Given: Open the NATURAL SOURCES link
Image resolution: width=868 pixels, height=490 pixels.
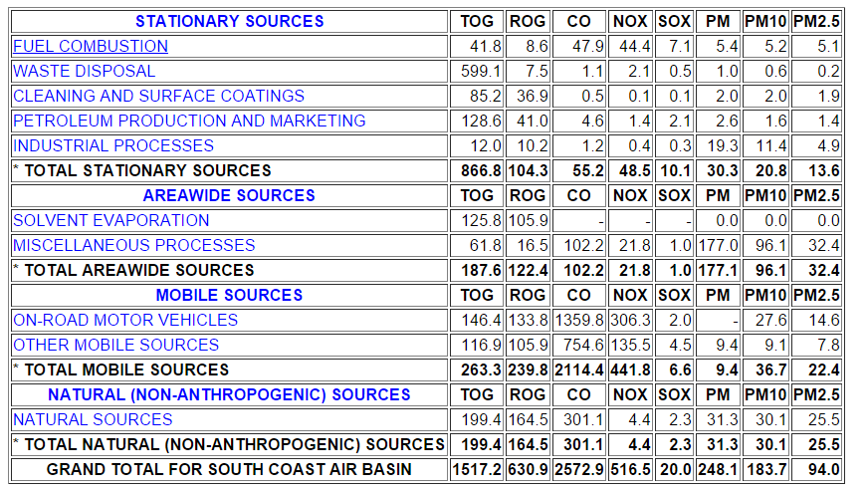Looking at the screenshot, I should (93, 419).
